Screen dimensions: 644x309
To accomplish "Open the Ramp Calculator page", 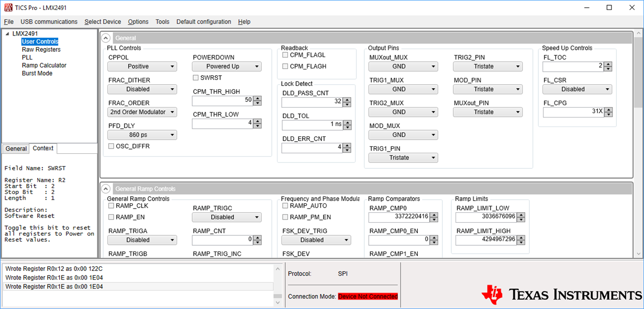I will tap(44, 65).
